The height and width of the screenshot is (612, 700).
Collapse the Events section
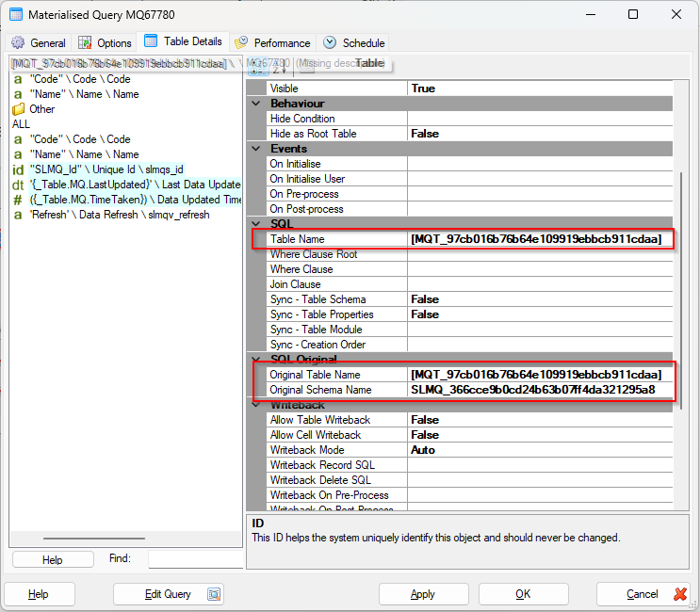[256, 149]
